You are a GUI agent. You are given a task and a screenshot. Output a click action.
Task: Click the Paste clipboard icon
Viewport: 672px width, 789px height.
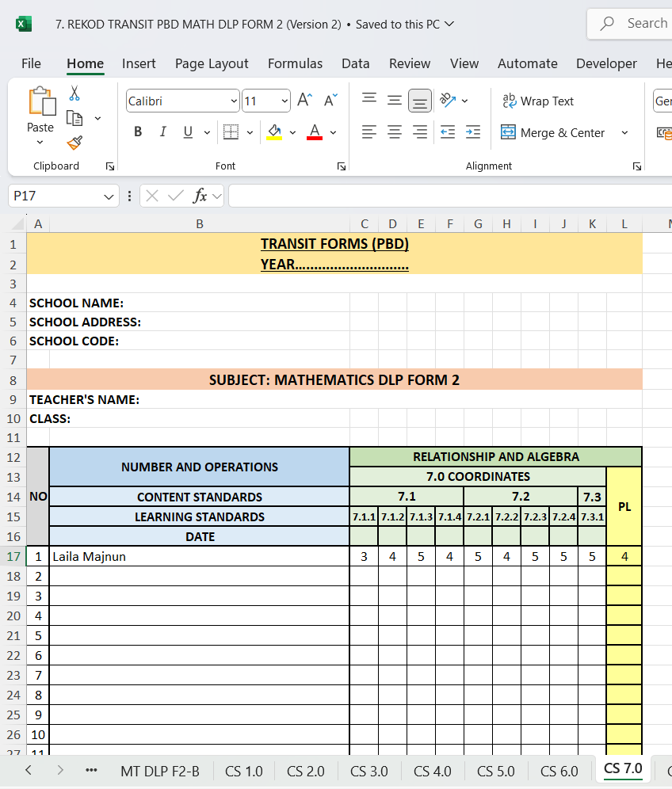pyautogui.click(x=42, y=101)
